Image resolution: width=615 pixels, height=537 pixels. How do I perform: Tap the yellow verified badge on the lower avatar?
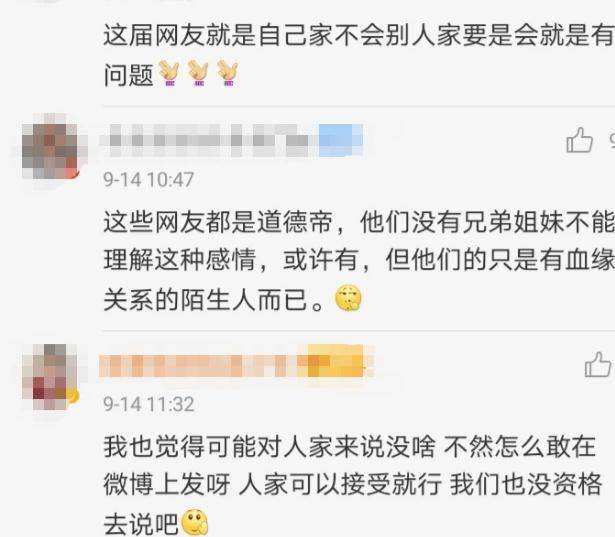pos(73,396)
